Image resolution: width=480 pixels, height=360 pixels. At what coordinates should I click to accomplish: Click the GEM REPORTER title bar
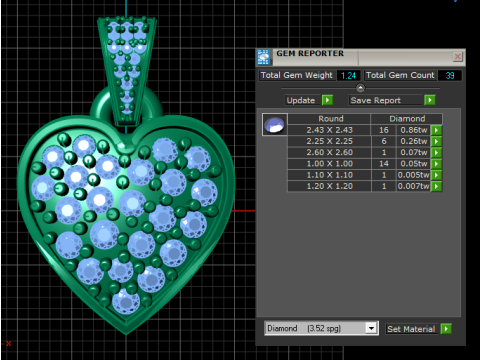(360, 57)
